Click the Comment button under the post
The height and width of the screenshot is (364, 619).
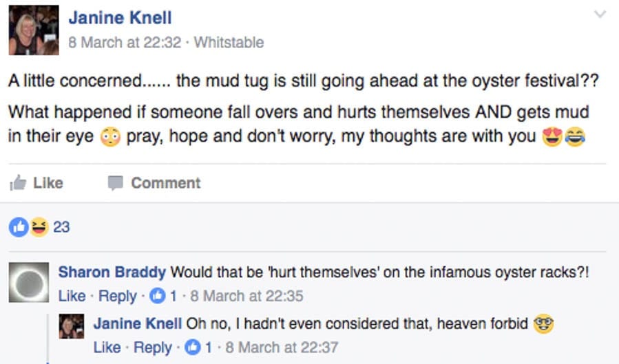pyautogui.click(x=154, y=183)
